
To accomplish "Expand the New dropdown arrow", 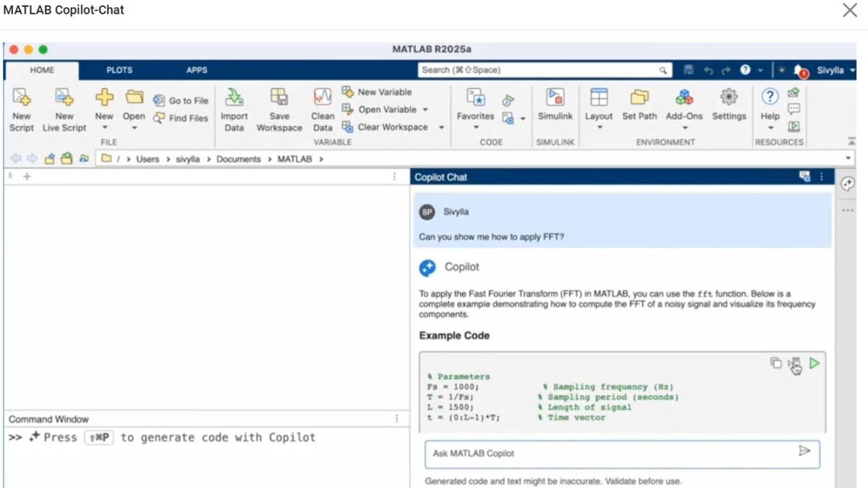I will tap(104, 128).
